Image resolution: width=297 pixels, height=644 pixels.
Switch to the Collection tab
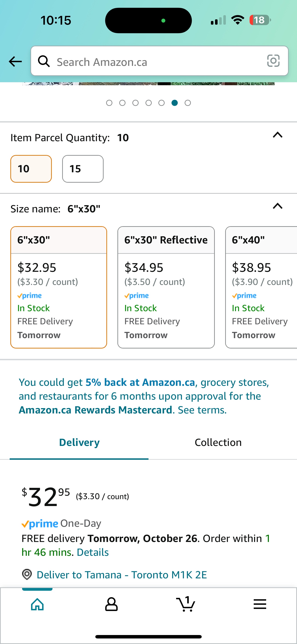pyautogui.click(x=218, y=442)
